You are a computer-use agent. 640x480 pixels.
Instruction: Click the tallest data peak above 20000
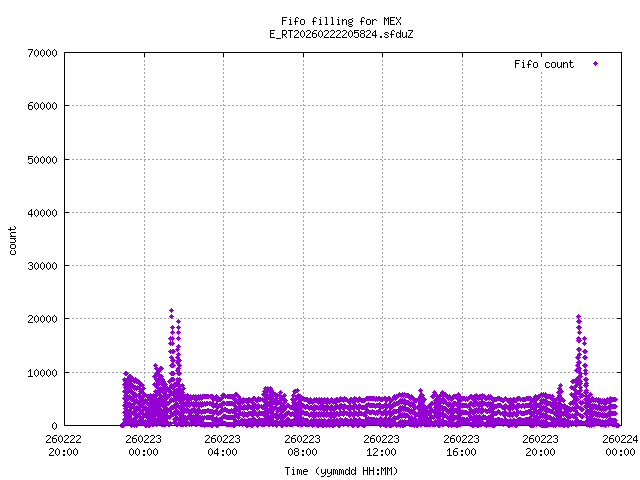[171, 311]
